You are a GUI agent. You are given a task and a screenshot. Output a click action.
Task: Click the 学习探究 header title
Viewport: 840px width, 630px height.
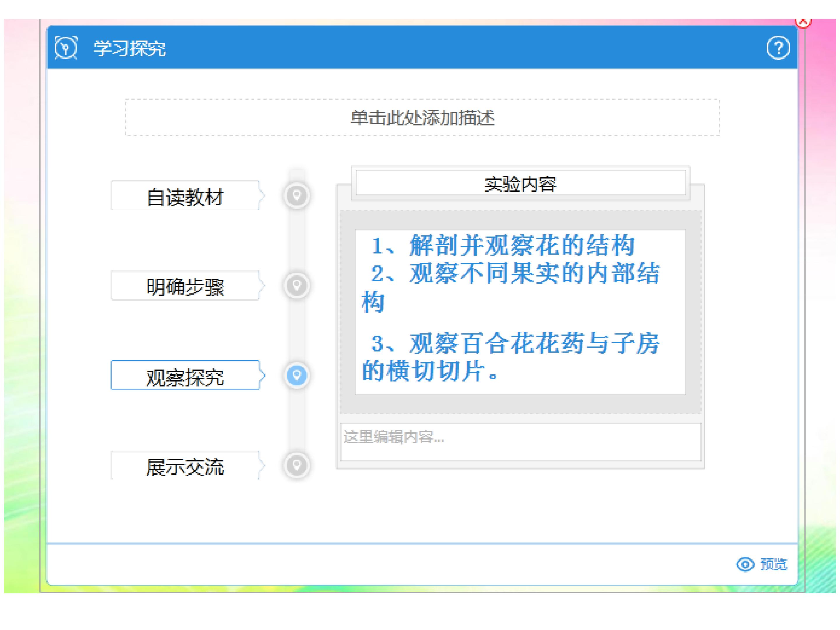point(129,48)
